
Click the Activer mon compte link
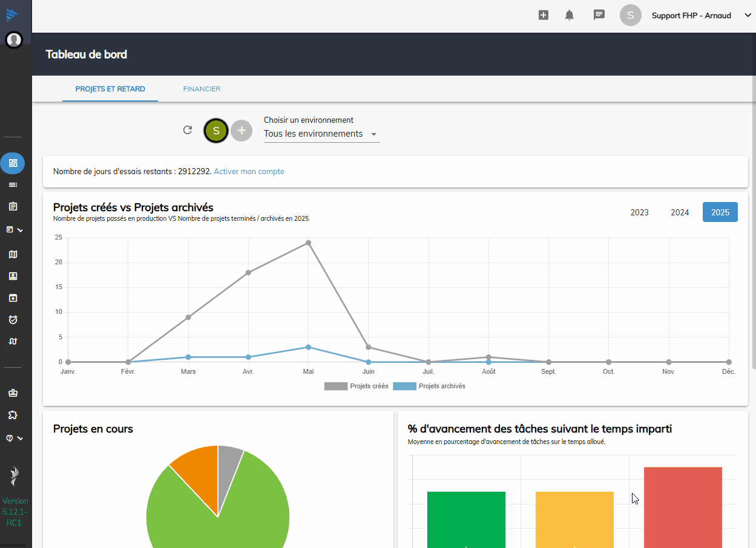[x=249, y=172]
